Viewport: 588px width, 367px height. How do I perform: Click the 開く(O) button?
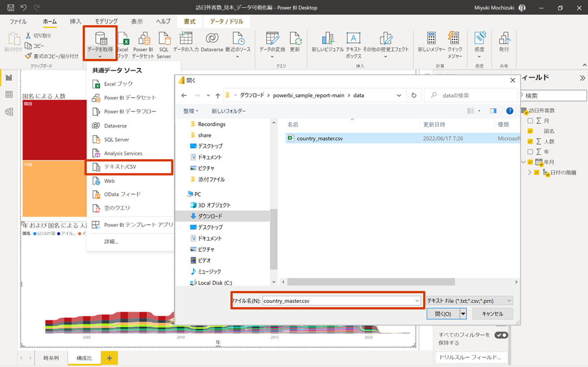click(443, 314)
